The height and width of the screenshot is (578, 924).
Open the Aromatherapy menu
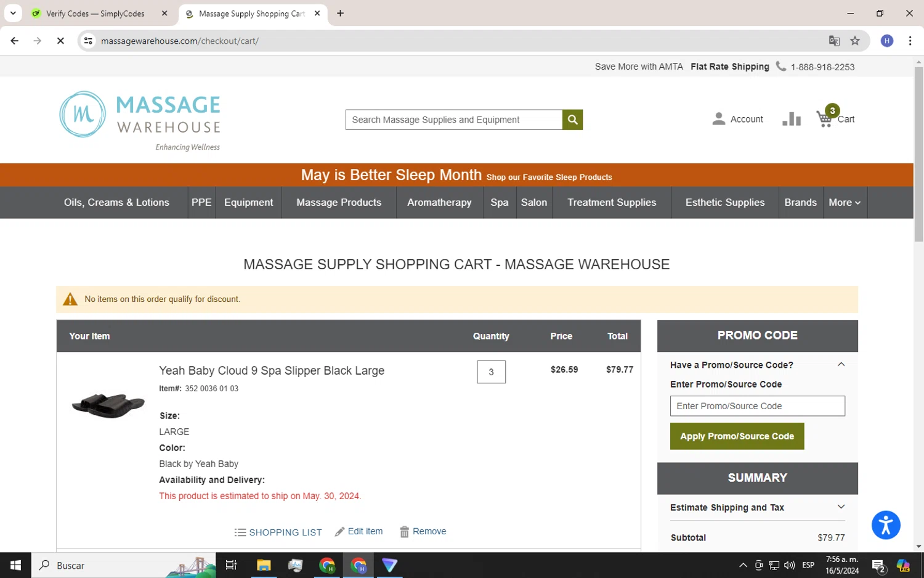tap(439, 202)
